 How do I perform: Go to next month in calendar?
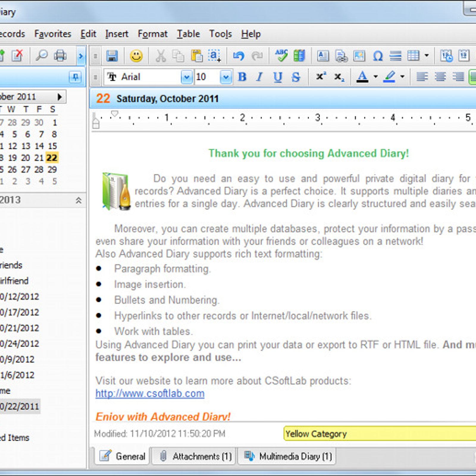[x=60, y=97]
